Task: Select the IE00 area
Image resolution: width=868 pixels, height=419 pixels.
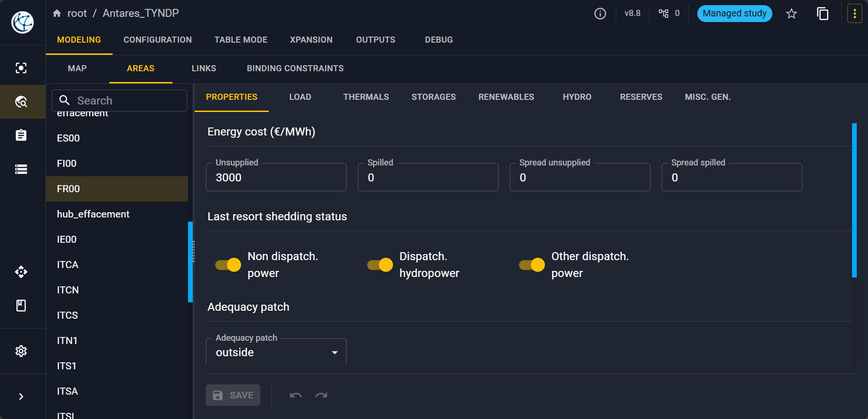Action: [117, 239]
